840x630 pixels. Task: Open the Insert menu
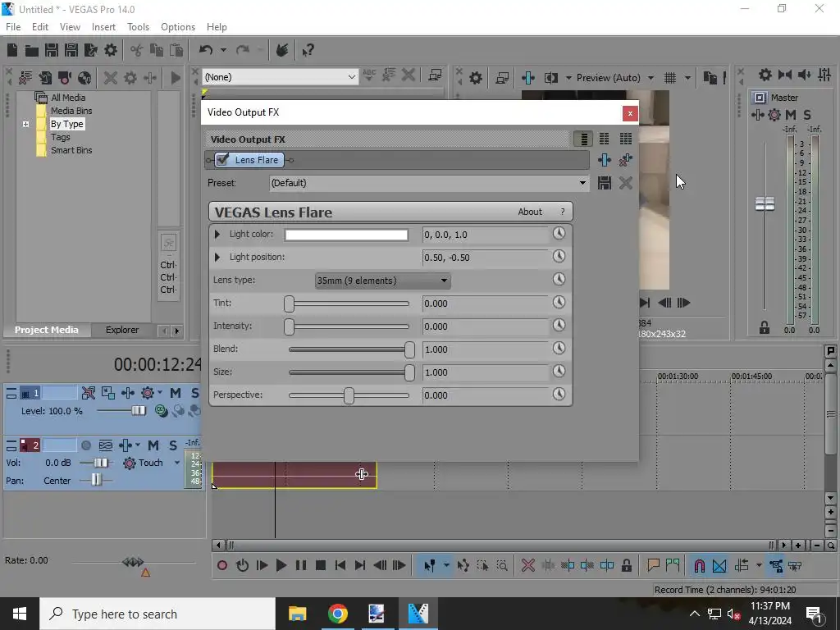coord(103,27)
